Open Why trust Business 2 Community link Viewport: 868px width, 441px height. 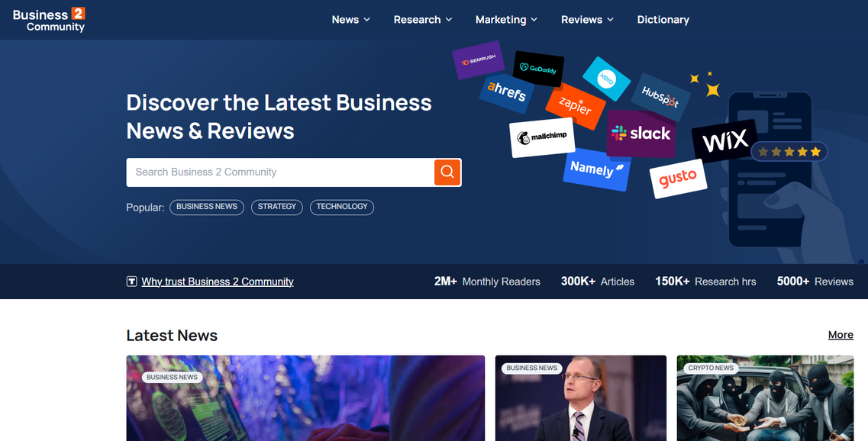217,282
